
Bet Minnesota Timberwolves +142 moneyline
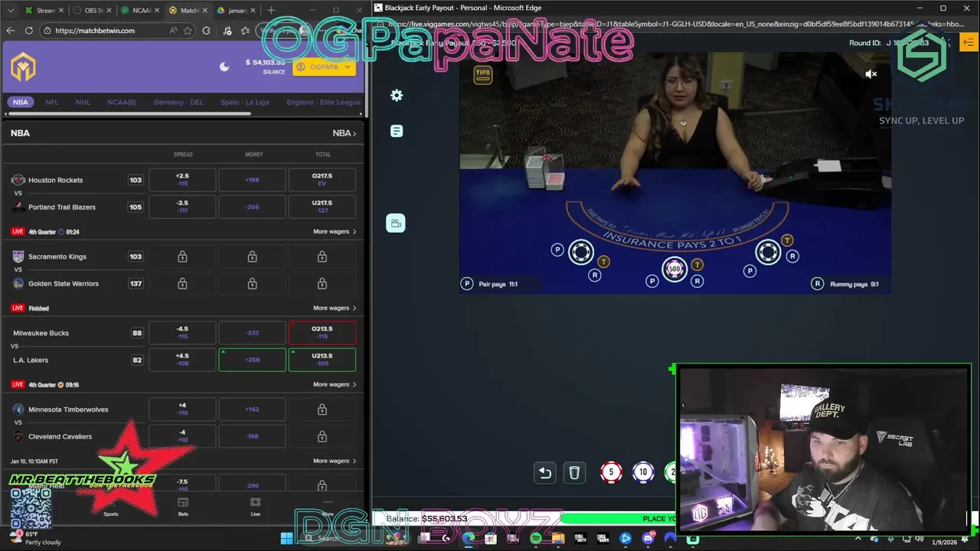point(253,409)
